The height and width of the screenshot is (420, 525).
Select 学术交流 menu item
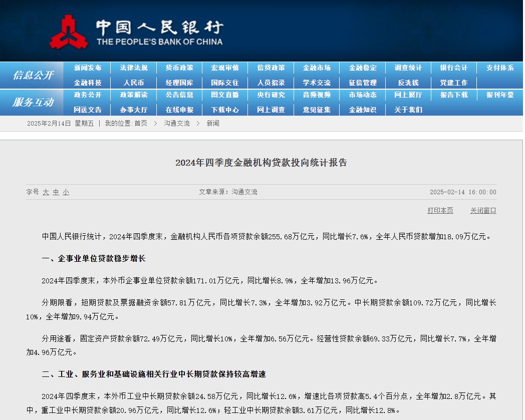click(x=317, y=83)
